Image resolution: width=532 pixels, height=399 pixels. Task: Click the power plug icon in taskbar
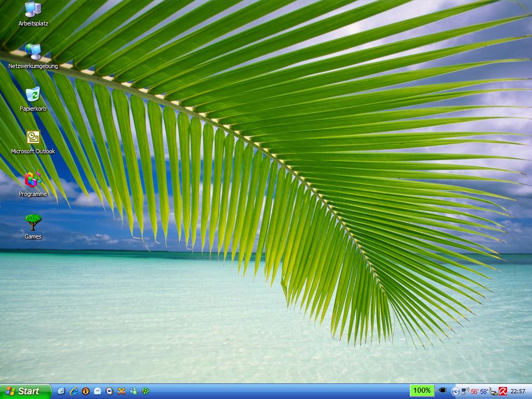(443, 391)
